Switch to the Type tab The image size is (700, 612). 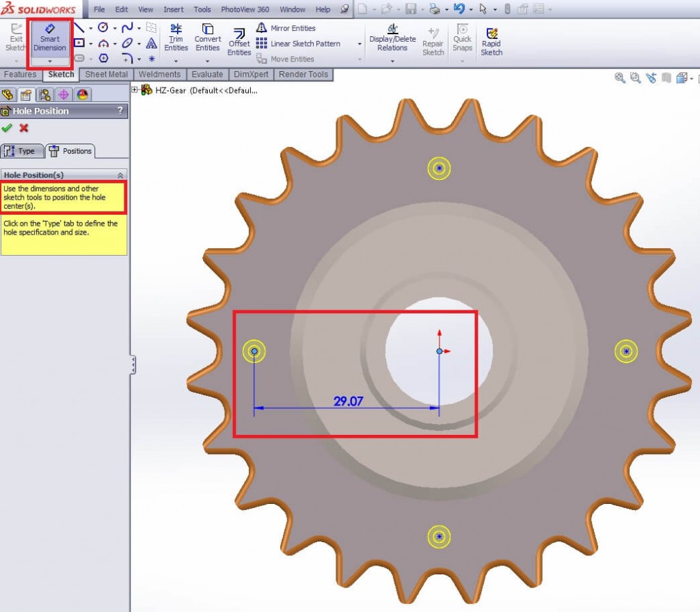[23, 150]
